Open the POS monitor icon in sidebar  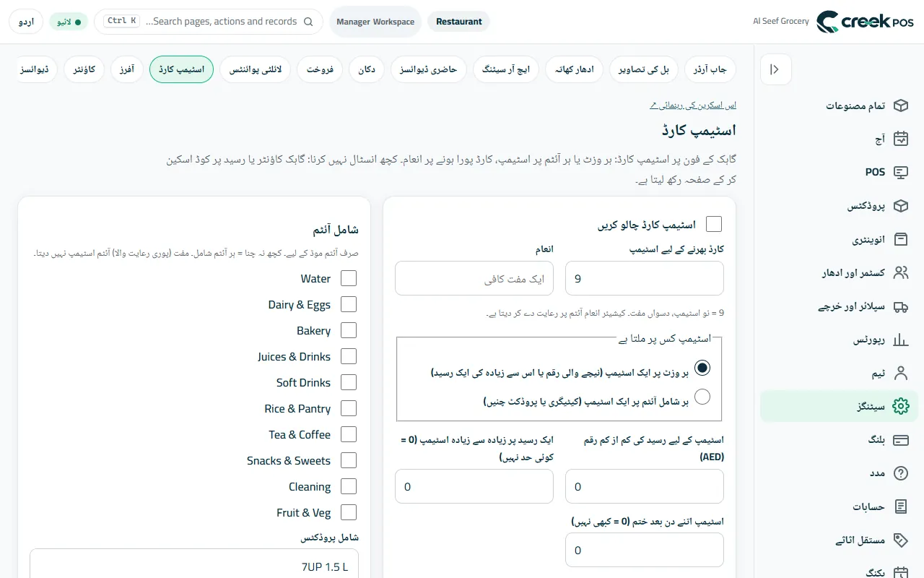[x=900, y=172]
